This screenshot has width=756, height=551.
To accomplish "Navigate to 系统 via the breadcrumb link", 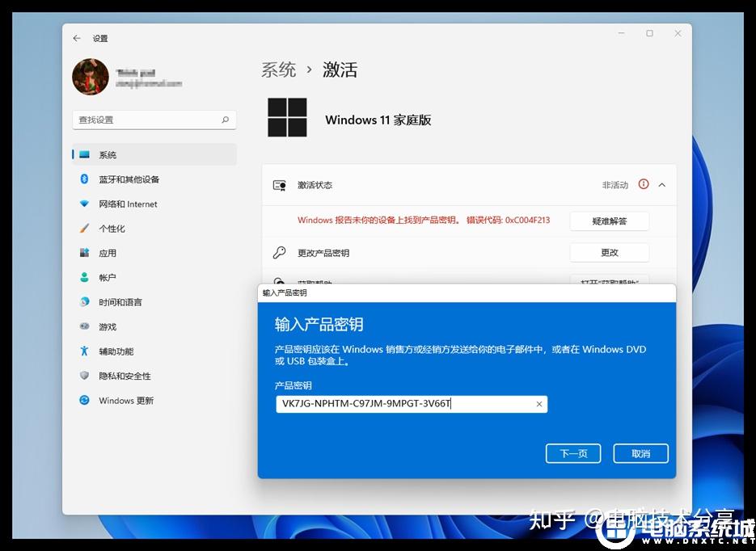I will [x=279, y=69].
